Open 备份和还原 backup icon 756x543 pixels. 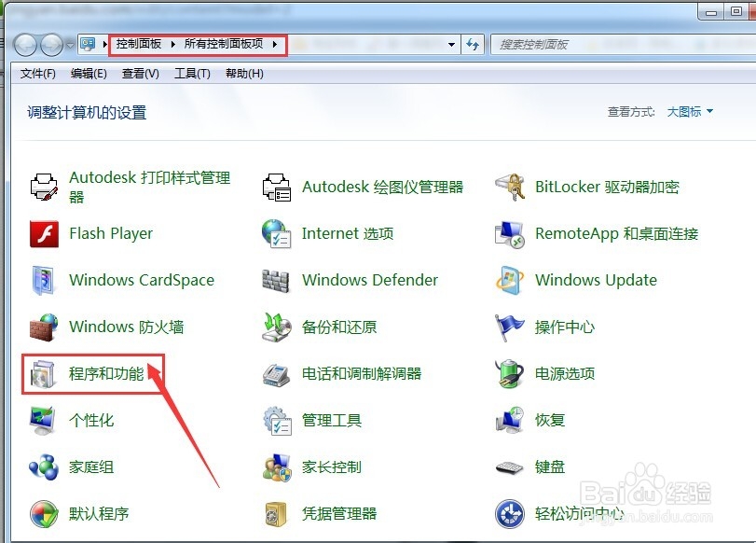[277, 327]
